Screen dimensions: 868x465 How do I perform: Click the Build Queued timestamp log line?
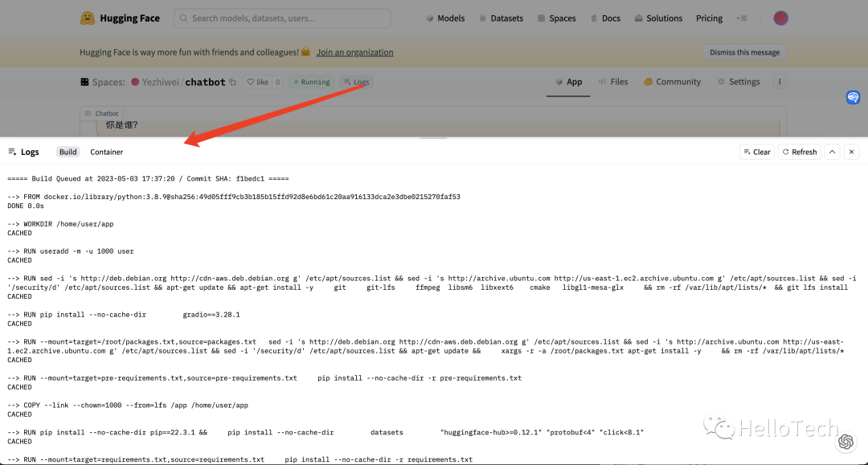coord(148,178)
